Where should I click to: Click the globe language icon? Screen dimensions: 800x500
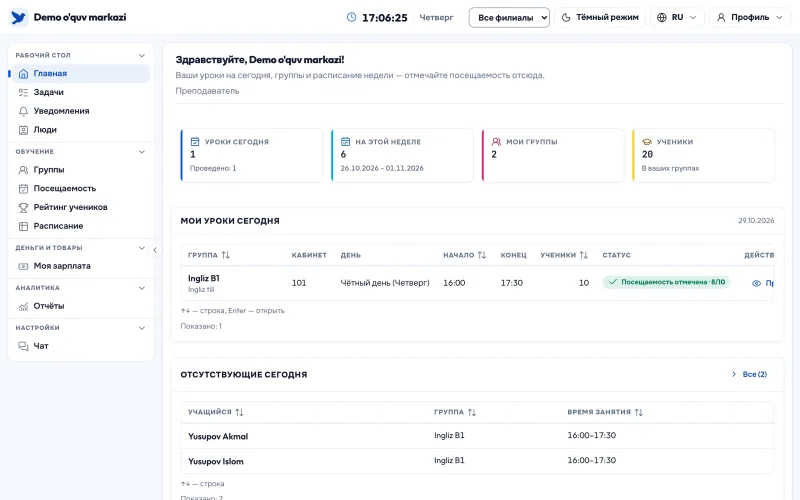coord(662,17)
